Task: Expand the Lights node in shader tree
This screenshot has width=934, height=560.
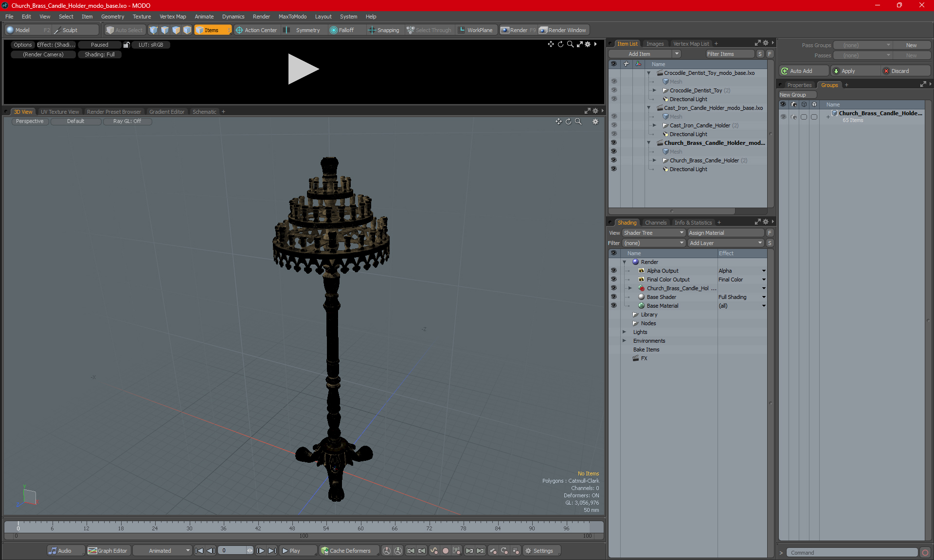Action: (x=624, y=332)
